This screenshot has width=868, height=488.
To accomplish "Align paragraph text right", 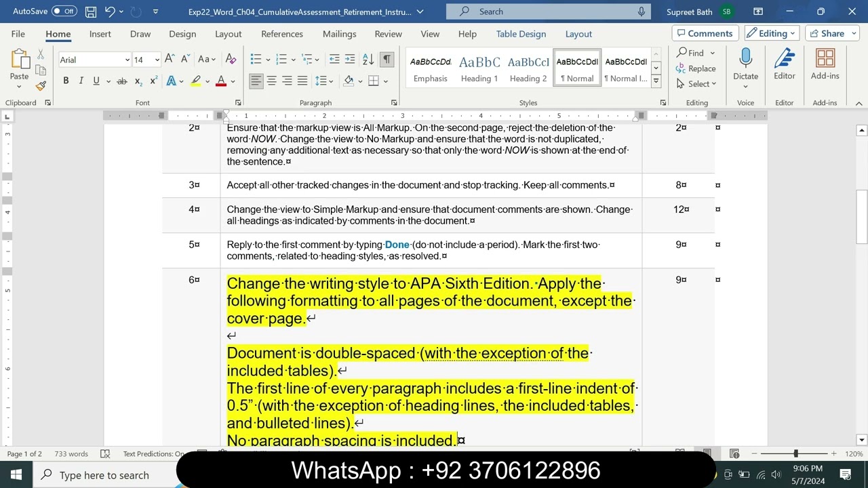I will point(287,81).
